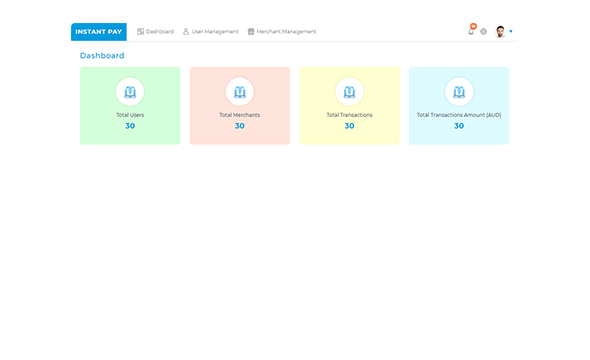This screenshot has width=590, height=360.
Task: Click the Total Users card icon
Action: coord(130,92)
